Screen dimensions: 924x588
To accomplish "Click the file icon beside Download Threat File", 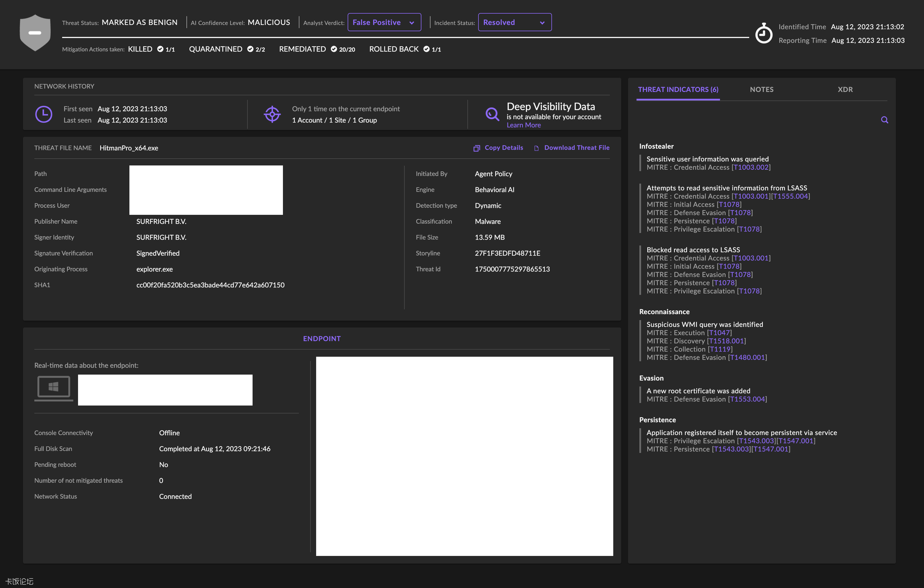I will pyautogui.click(x=536, y=148).
